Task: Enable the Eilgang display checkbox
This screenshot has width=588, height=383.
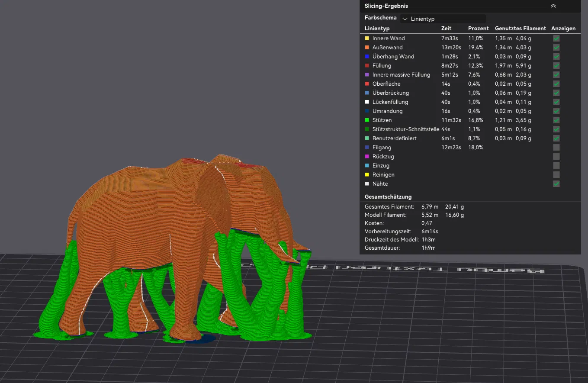Action: [x=556, y=148]
